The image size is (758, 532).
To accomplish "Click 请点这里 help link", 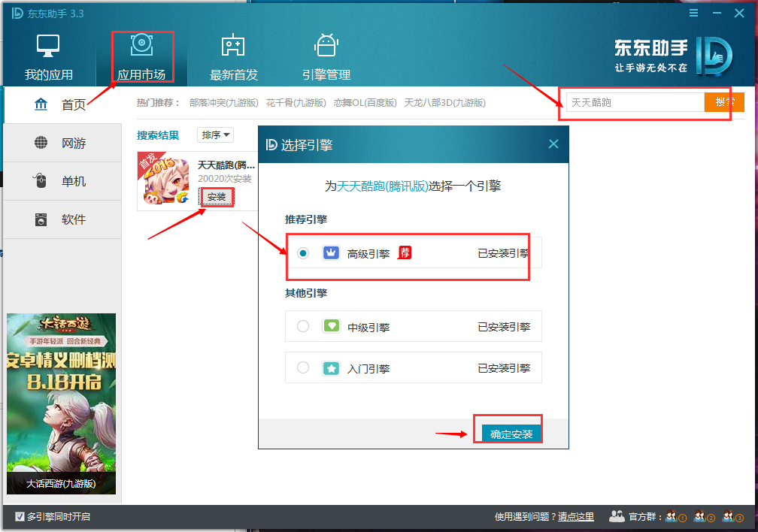I will (576, 516).
